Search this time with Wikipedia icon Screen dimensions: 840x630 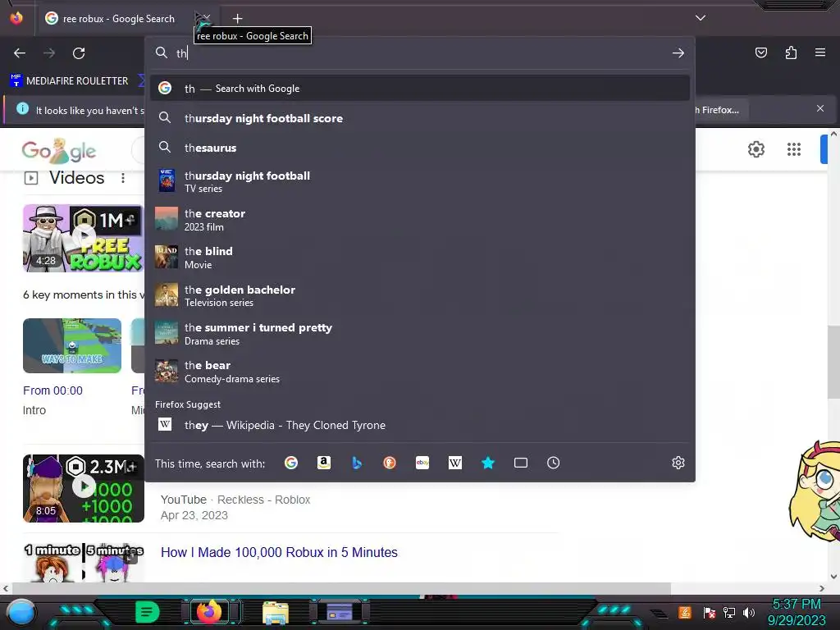pos(454,463)
